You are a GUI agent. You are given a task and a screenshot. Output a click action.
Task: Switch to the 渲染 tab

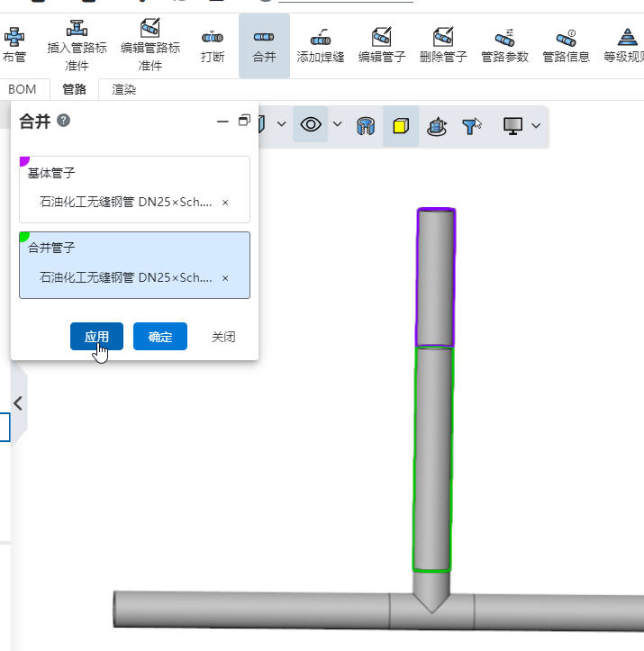[123, 89]
